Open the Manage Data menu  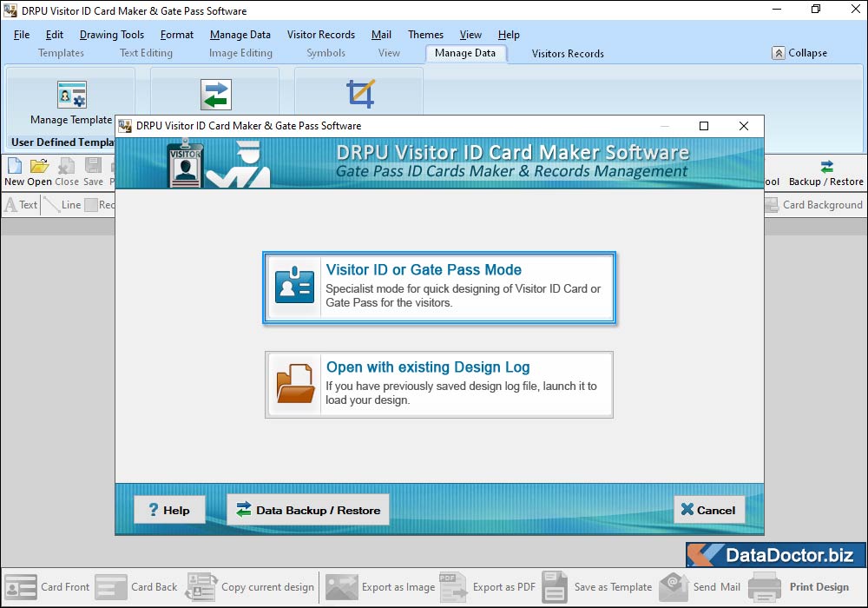[240, 35]
